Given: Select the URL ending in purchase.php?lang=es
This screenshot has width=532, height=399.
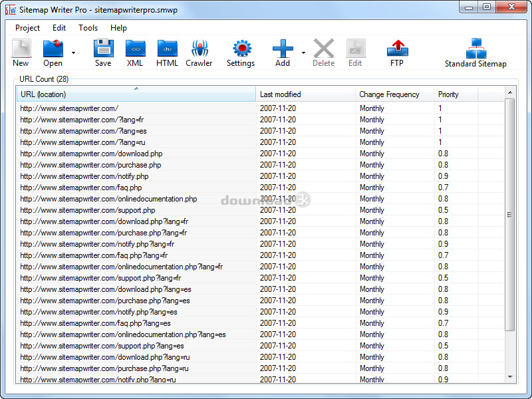Looking at the screenshot, I should (105, 301).
